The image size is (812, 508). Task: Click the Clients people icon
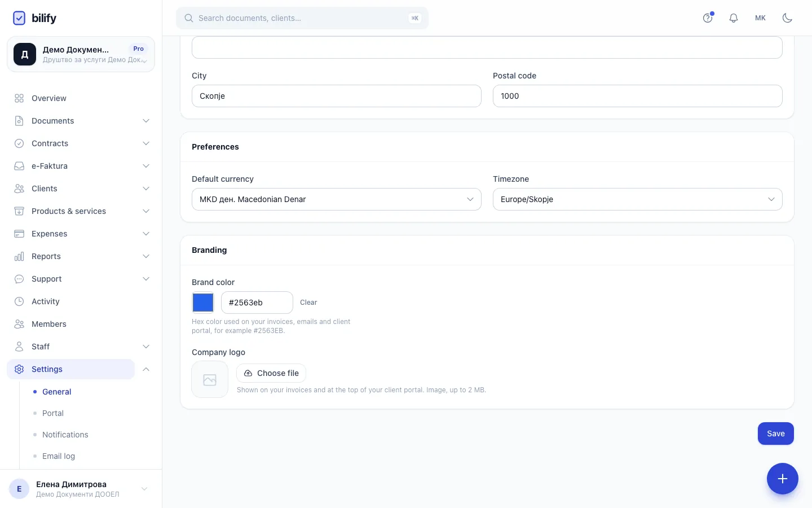click(x=19, y=189)
